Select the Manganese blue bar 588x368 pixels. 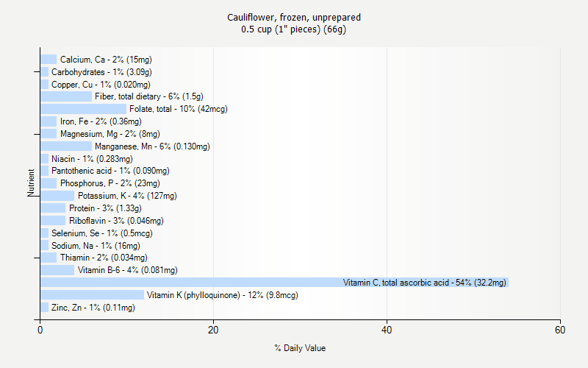coord(66,146)
